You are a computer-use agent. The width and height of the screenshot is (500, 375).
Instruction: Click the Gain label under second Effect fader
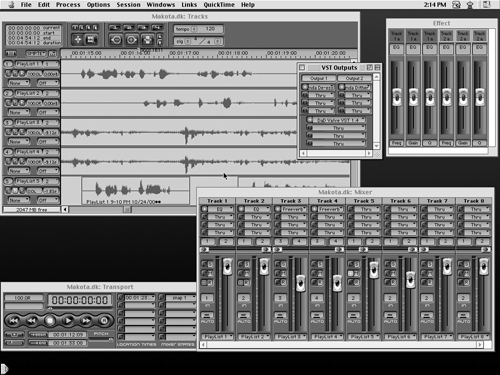[413, 143]
